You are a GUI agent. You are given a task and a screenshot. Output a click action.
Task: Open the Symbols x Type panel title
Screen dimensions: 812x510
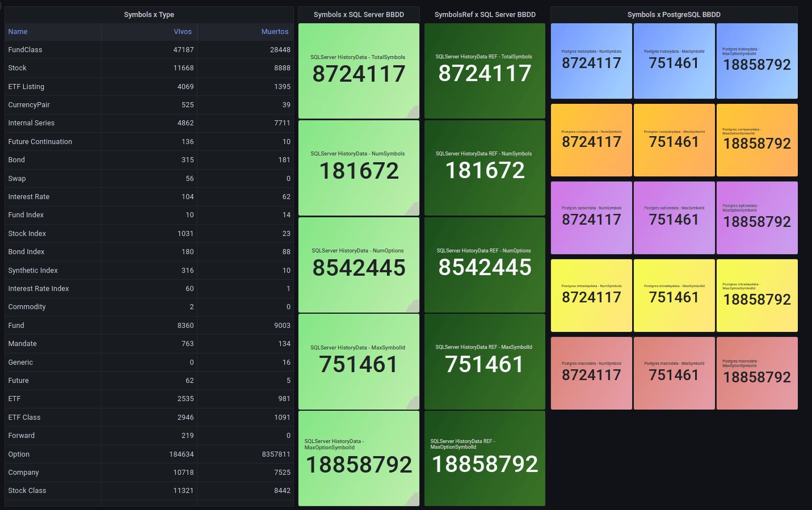pos(149,15)
